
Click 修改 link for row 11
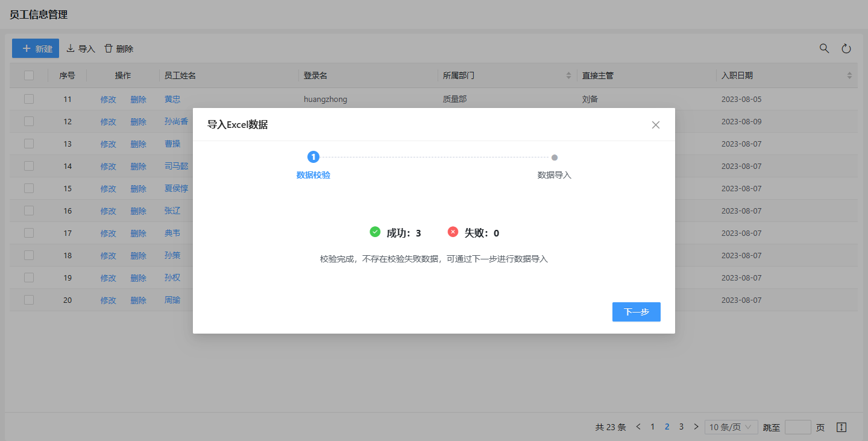point(108,100)
